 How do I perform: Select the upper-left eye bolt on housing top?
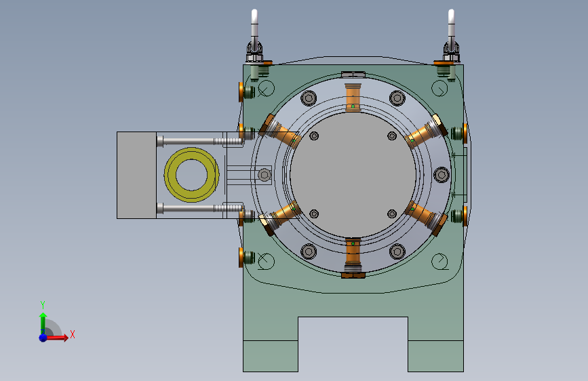click(x=254, y=37)
